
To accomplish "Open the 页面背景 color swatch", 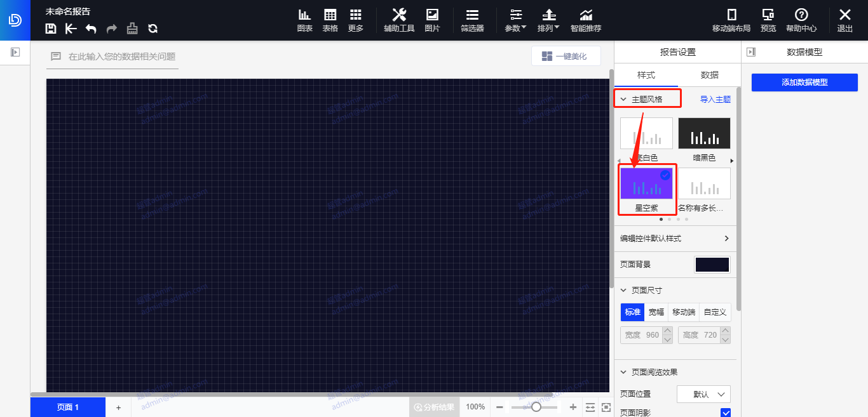I will pos(712,265).
